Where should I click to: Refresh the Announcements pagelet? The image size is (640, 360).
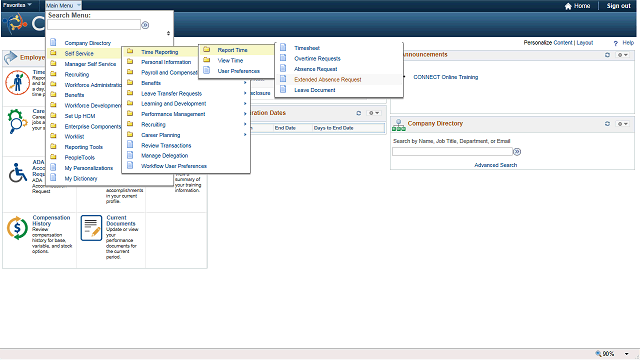607,55
